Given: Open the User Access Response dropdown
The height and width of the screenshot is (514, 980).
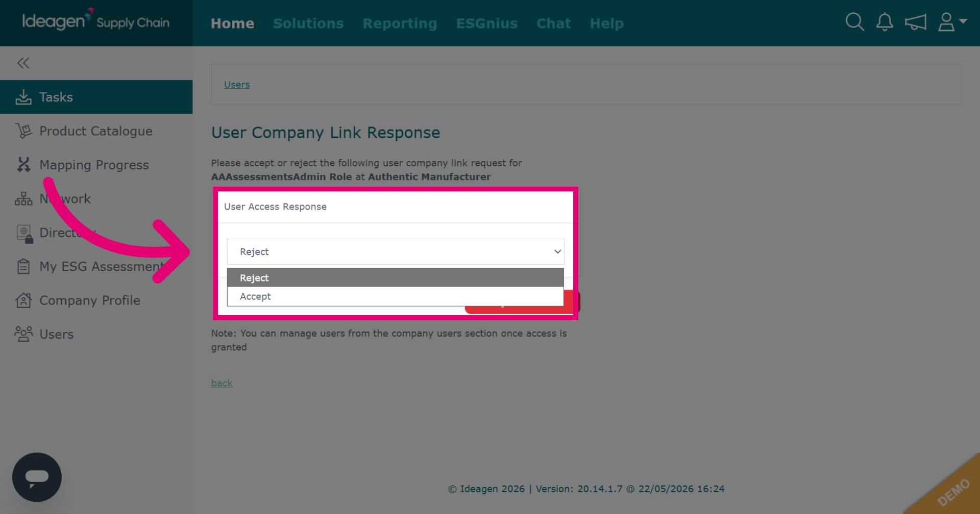Looking at the screenshot, I should [x=396, y=251].
